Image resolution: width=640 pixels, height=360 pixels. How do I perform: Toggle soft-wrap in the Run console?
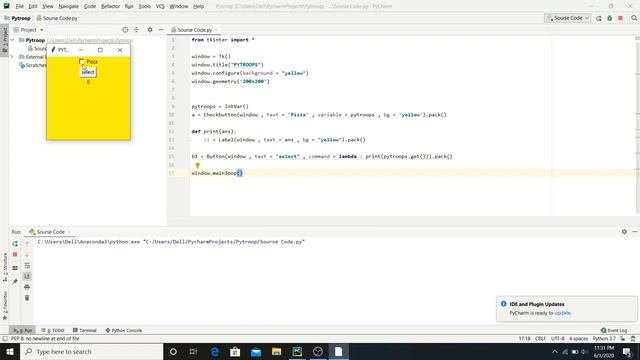tap(27, 265)
